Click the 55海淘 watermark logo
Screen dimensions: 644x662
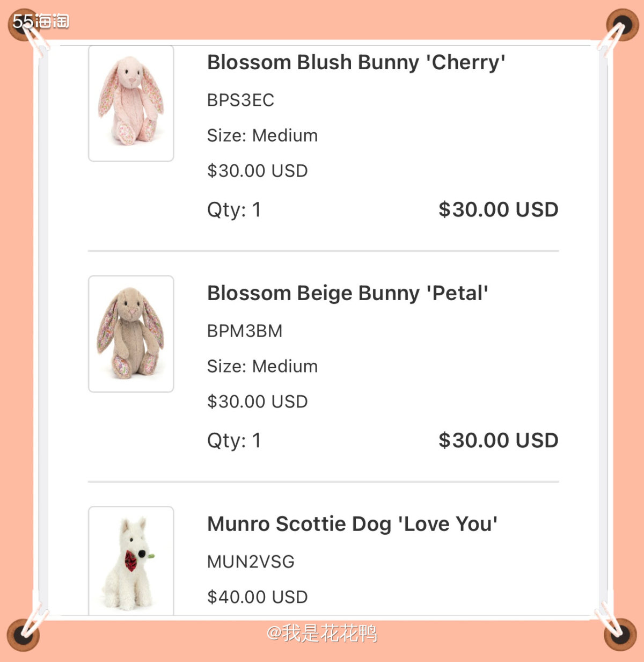point(41,21)
